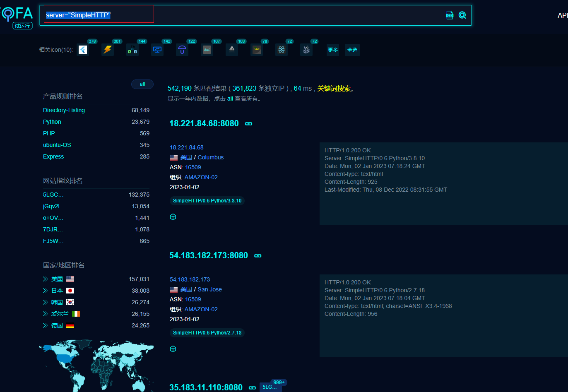Filter by Directory-Listing product
Viewport: 568px width, 392px height.
64,110
